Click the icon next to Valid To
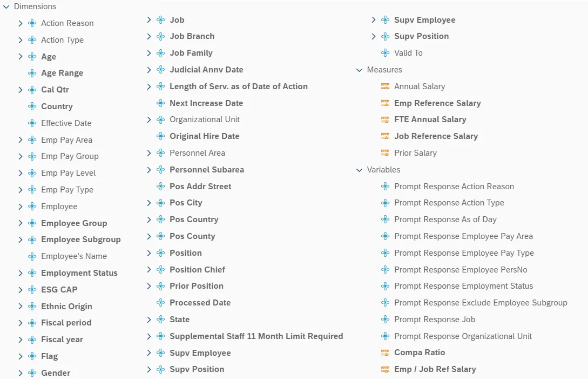The width and height of the screenshot is (588, 379). pos(385,53)
